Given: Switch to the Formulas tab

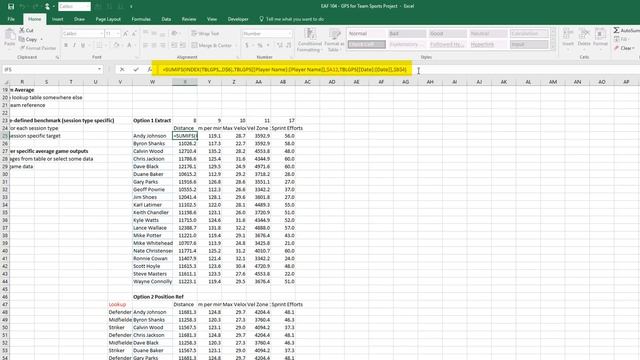Looking at the screenshot, I should point(141,19).
